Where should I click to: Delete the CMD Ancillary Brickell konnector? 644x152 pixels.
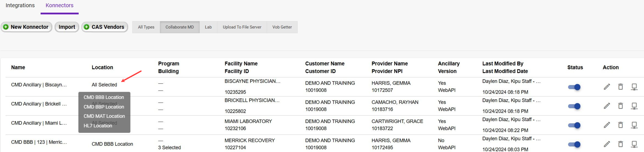(x=620, y=106)
